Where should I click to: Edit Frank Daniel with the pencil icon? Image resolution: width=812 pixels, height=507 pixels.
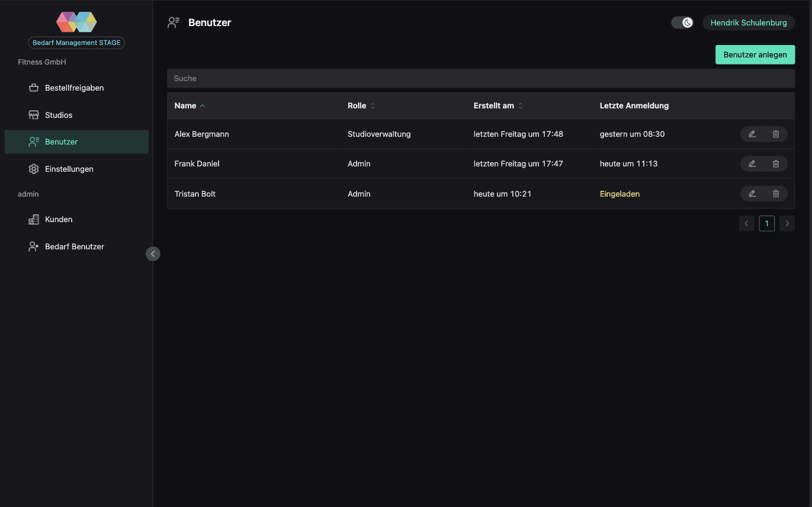(752, 163)
